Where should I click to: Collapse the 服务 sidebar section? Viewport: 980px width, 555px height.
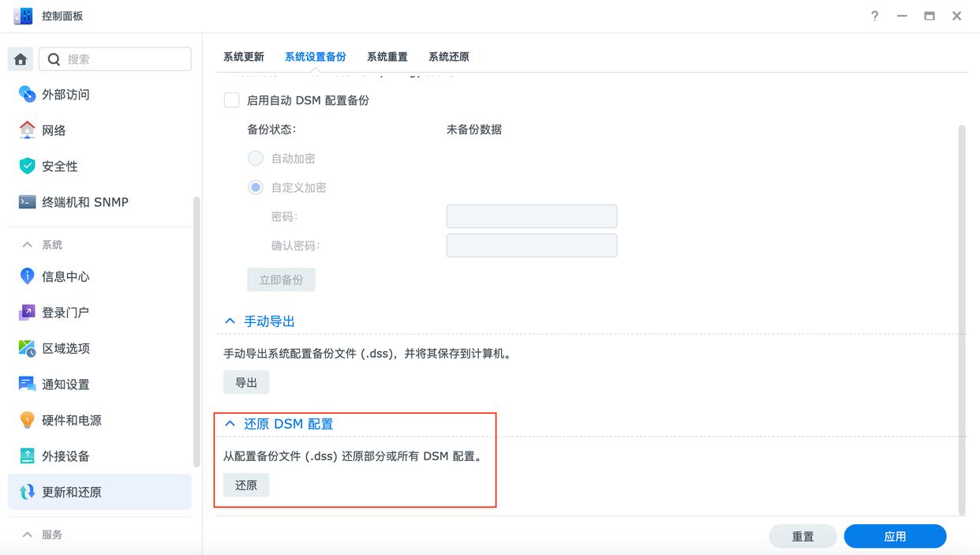27,534
